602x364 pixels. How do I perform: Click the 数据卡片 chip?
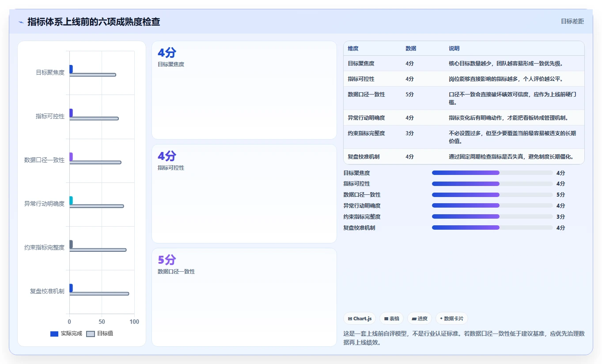[452, 318]
